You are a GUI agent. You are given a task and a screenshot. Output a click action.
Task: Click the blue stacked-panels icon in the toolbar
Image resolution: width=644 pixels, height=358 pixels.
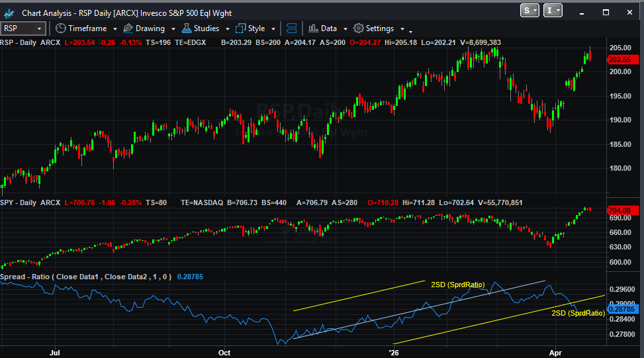[291, 28]
